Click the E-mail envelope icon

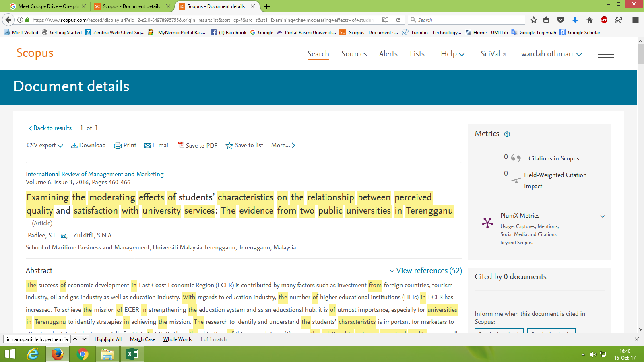(147, 146)
